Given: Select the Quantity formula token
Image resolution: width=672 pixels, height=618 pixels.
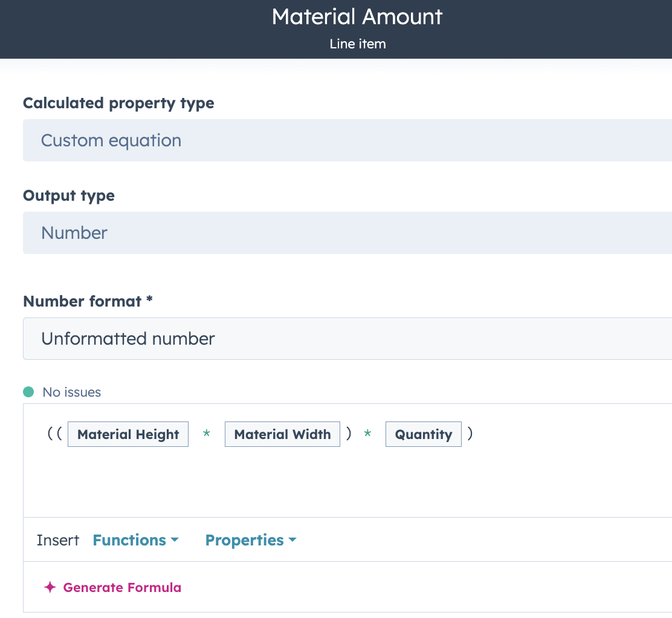Looking at the screenshot, I should click(x=423, y=434).
